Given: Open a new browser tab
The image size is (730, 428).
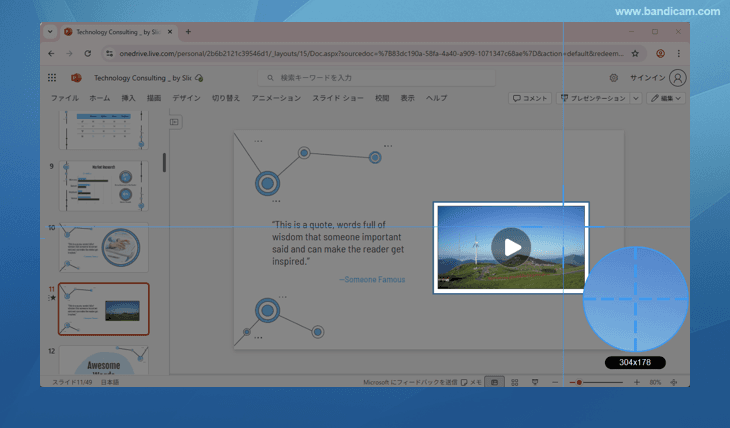Looking at the screenshot, I should (188, 32).
